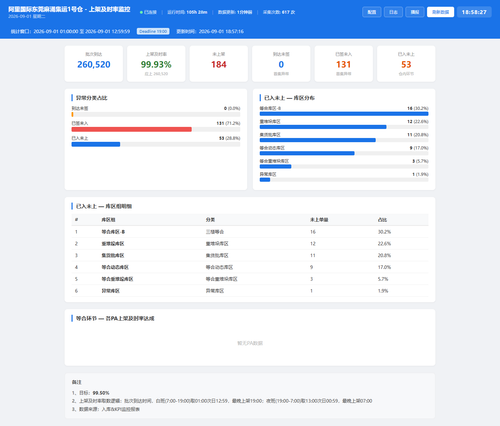Click the runtime 105h 28m text

click(x=187, y=12)
